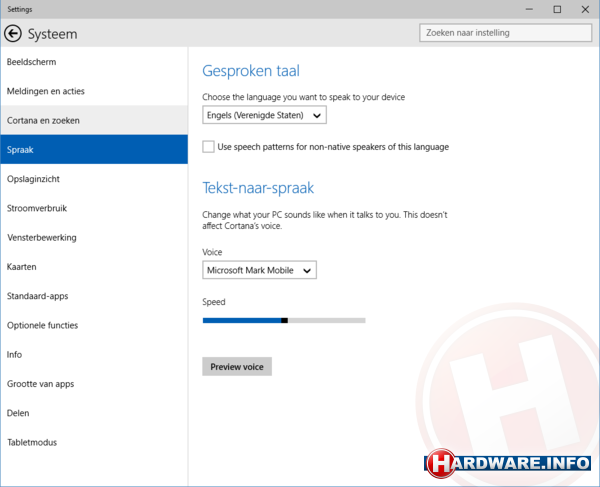The height and width of the screenshot is (487, 600).
Task: Open Standaard-apps in the sidebar
Action: [40, 296]
